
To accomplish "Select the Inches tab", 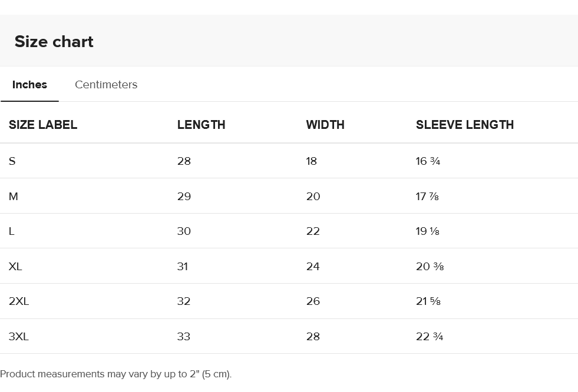I will 29,85.
